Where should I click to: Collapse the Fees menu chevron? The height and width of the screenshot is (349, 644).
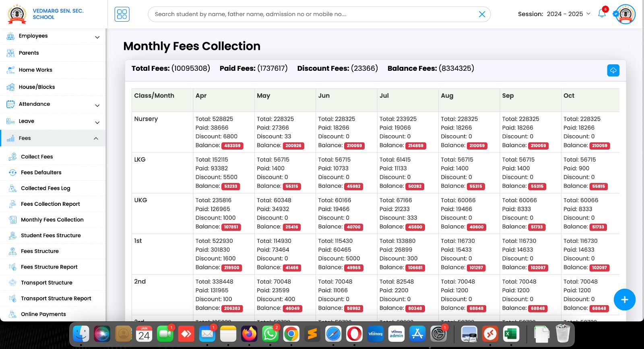click(x=96, y=138)
